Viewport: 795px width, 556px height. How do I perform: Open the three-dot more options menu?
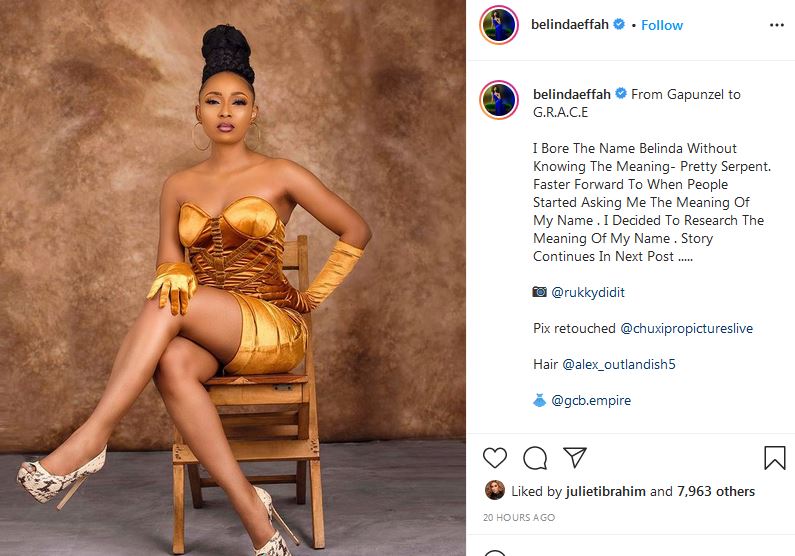[x=777, y=25]
